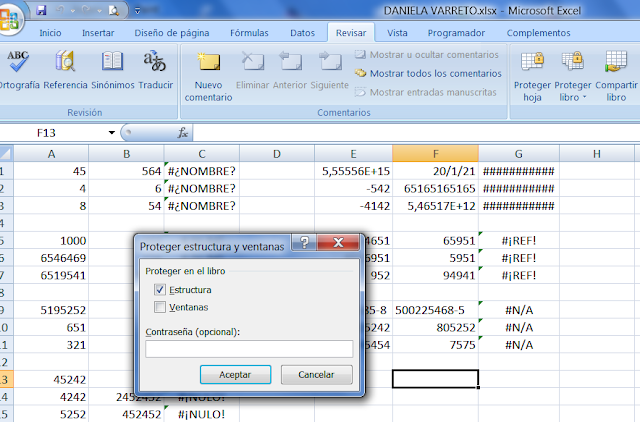Select column F header

pyautogui.click(x=436, y=154)
